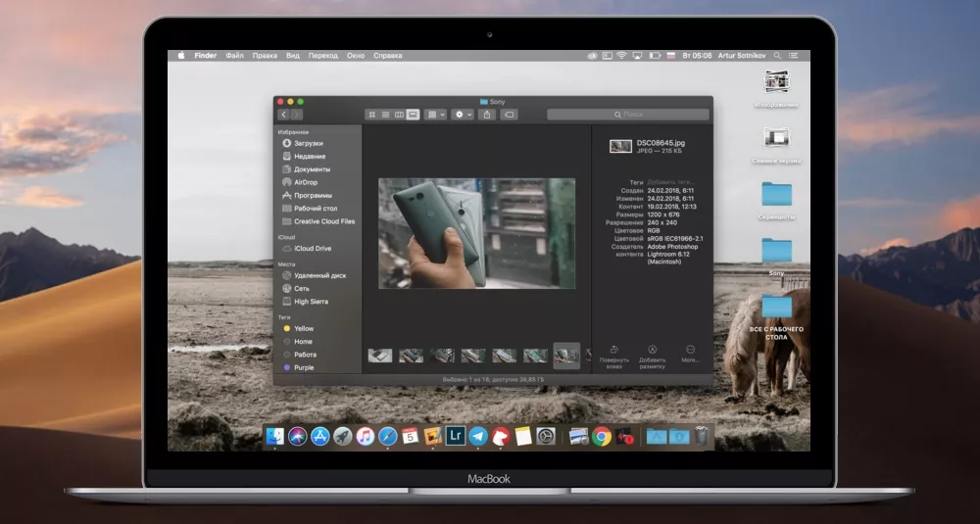
Task: Launch Siri from the Dock
Action: tap(298, 436)
